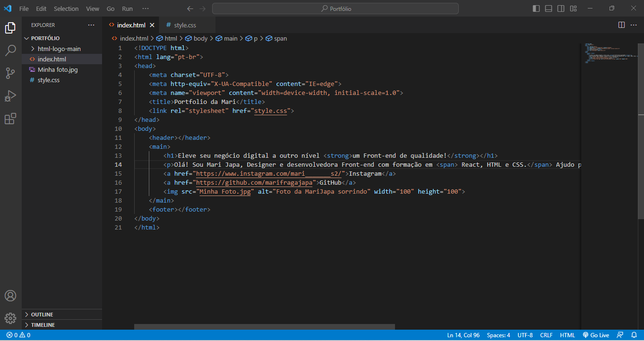This screenshot has width=644, height=341.
Task: Open the Search view icon
Action: (10, 51)
